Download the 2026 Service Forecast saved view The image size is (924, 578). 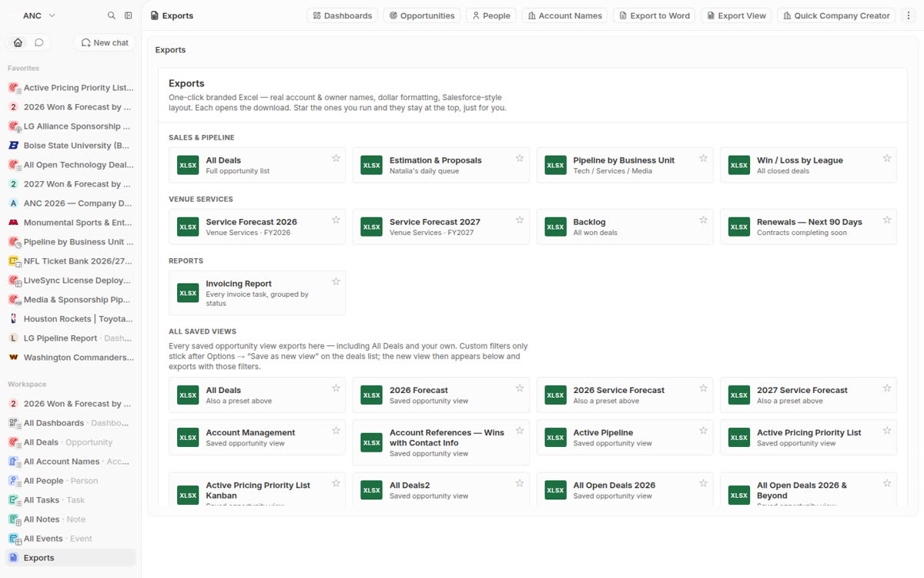tap(624, 395)
